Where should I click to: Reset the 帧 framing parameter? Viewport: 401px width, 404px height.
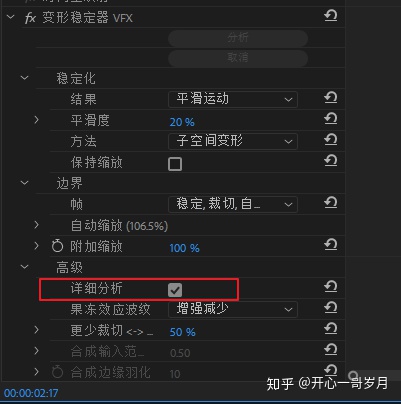pyautogui.click(x=330, y=203)
